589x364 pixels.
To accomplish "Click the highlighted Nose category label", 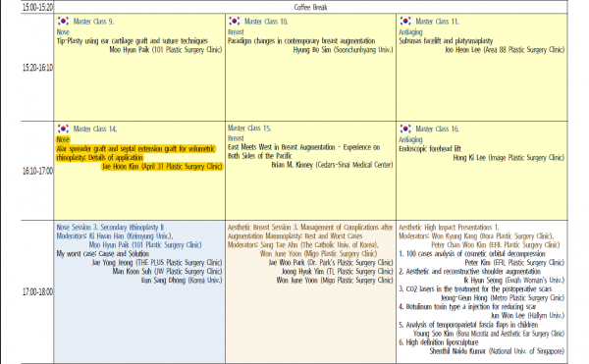I will click(x=63, y=139).
